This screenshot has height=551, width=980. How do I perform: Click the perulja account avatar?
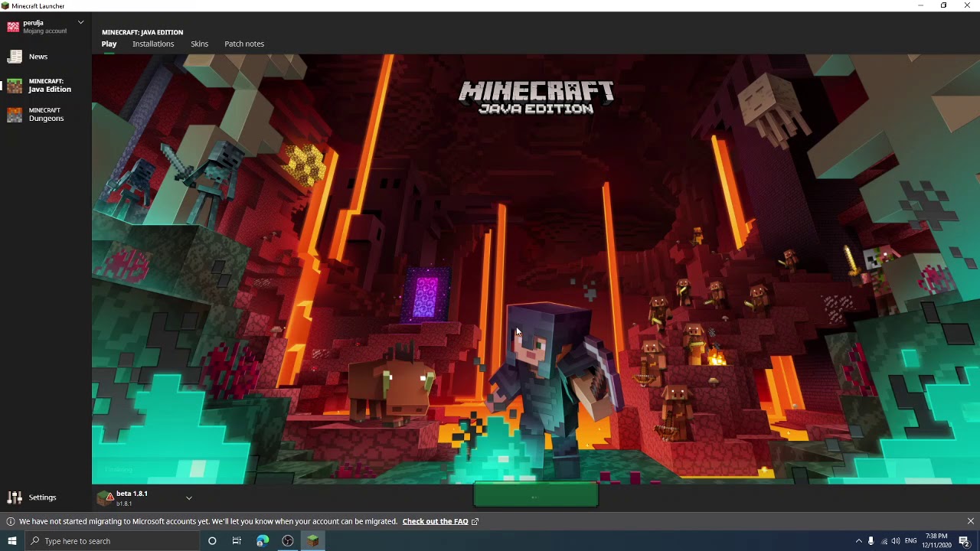(13, 27)
